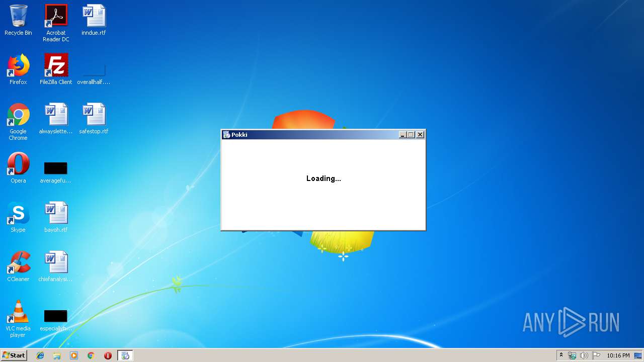
Task: Open the Skype desktop shortcut
Action: point(18,217)
